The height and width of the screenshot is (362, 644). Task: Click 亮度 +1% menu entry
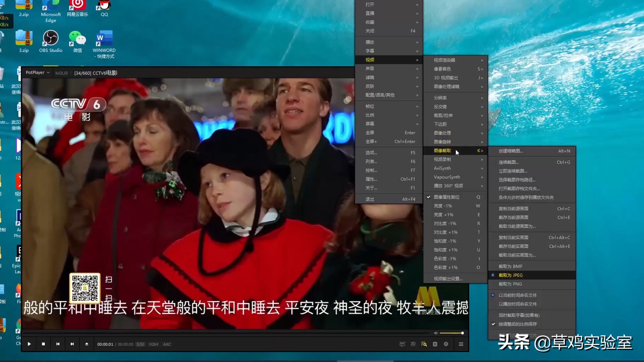[455, 215]
